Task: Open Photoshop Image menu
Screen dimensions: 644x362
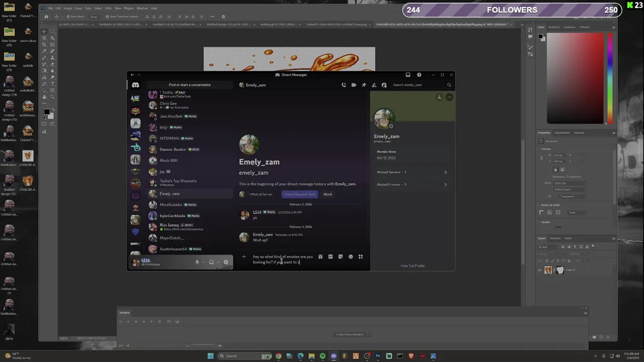Action: 67,8
